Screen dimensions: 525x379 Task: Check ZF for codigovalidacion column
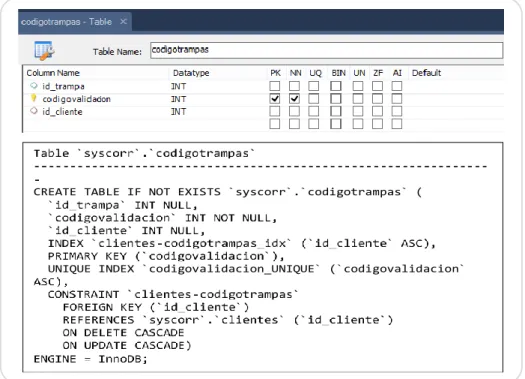point(377,99)
